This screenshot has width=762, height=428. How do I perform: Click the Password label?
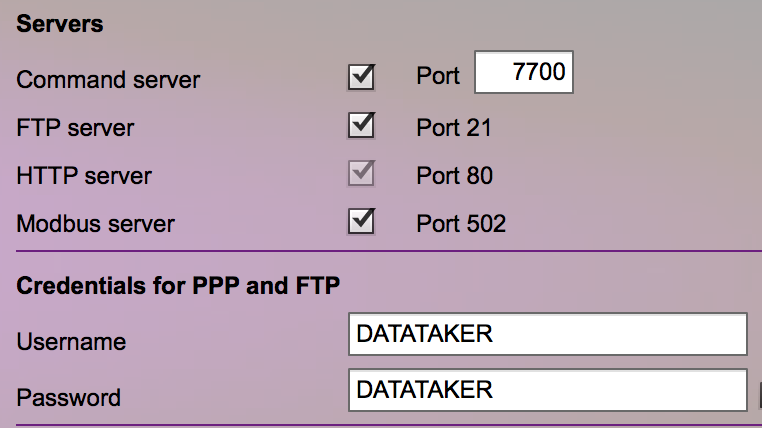69,397
